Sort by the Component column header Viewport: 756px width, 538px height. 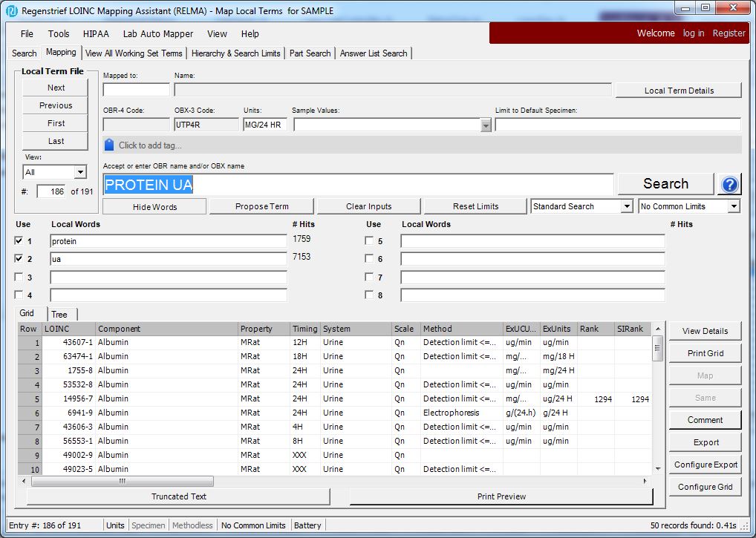click(167, 329)
